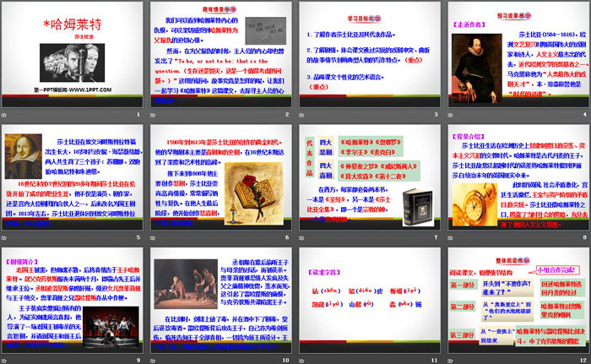The width and height of the screenshot is (591, 364).
Task: Click slide number 4 label
Action: [585, 114]
